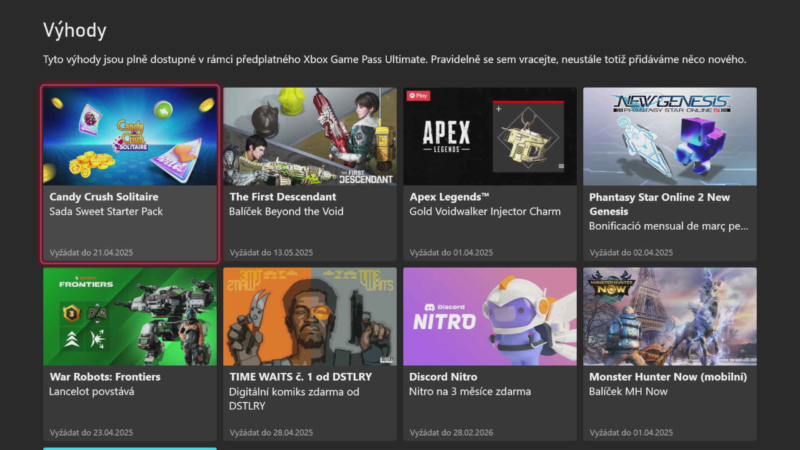This screenshot has width=800, height=450.
Task: Select the Balíček Beyond the Void perk
Action: click(x=286, y=212)
